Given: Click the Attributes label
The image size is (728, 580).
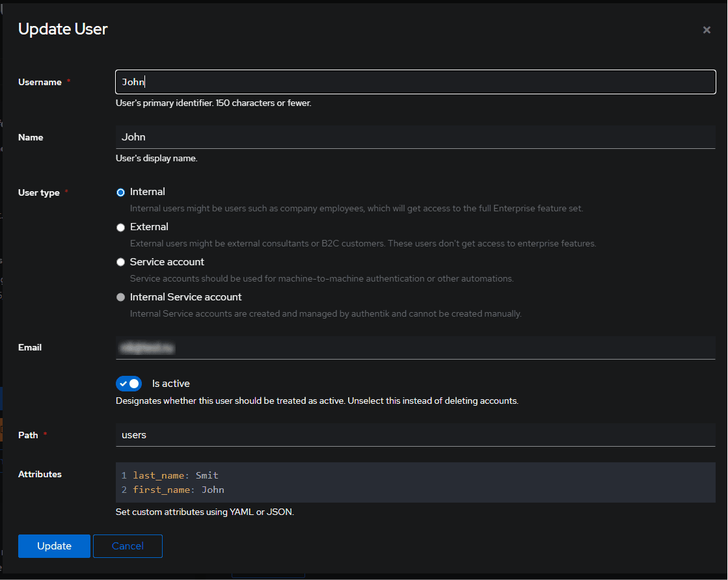Looking at the screenshot, I should click(40, 474).
